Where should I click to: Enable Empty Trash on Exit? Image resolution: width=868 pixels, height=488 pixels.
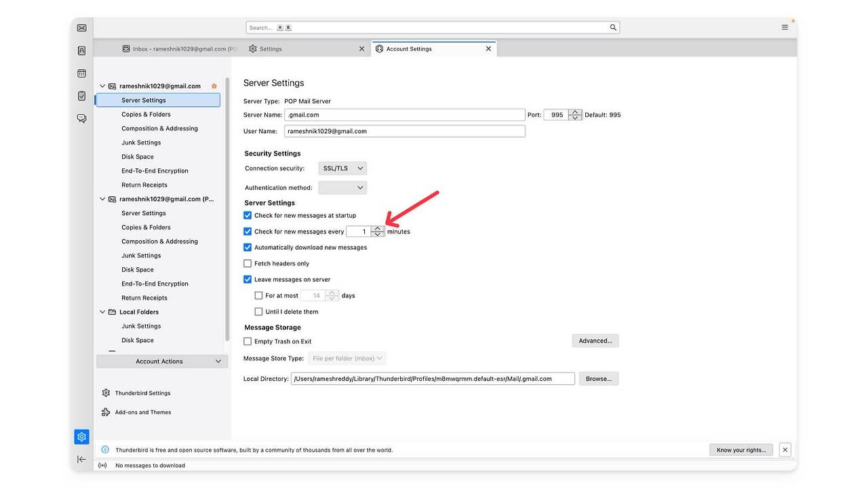point(248,341)
